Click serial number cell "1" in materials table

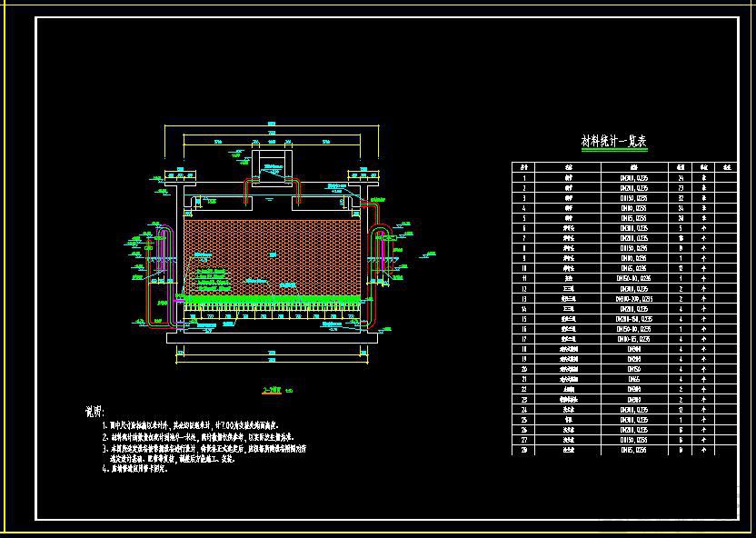pyautogui.click(x=523, y=178)
